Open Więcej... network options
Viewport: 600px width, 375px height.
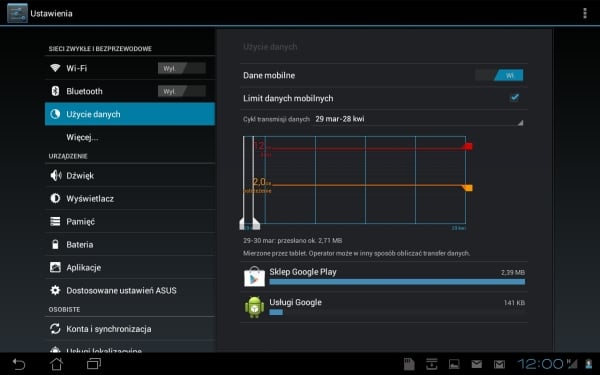[x=130, y=137]
